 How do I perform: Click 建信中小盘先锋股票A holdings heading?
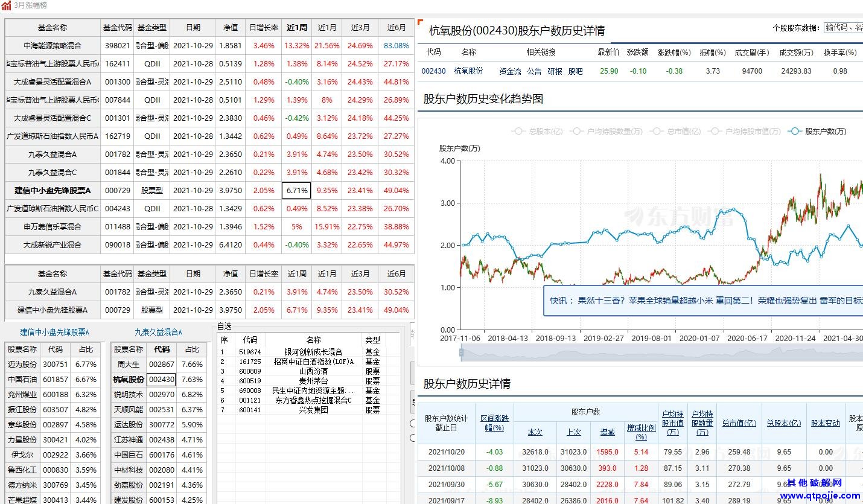[x=54, y=332]
